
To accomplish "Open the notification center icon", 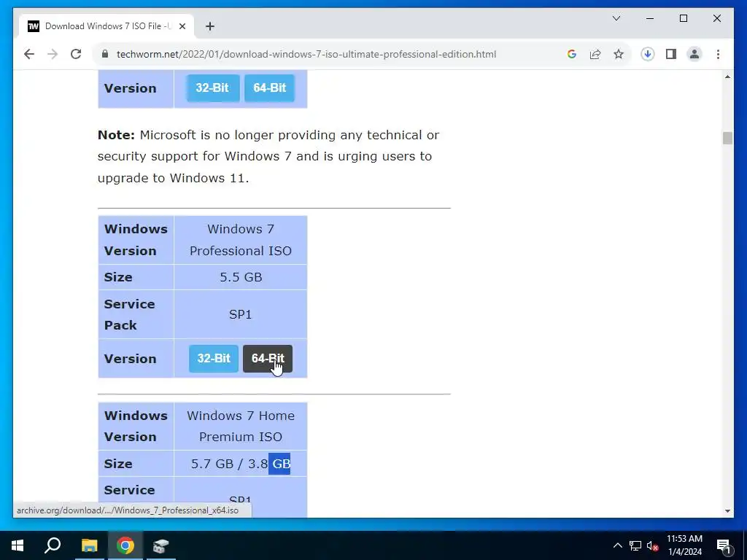I will (x=724, y=545).
